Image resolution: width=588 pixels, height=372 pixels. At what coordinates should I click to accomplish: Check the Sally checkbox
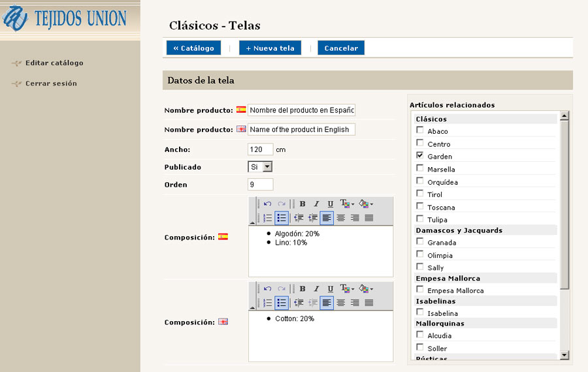[x=420, y=266]
